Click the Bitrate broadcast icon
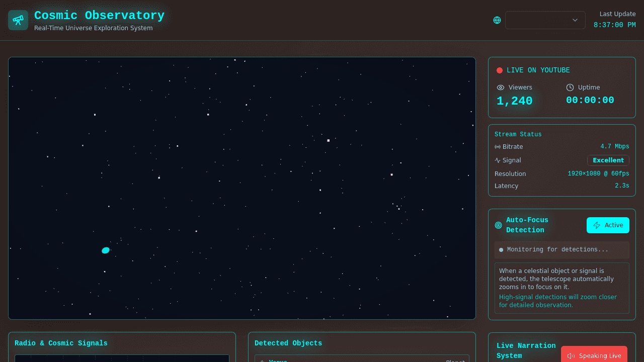The image size is (644, 362). click(x=497, y=146)
